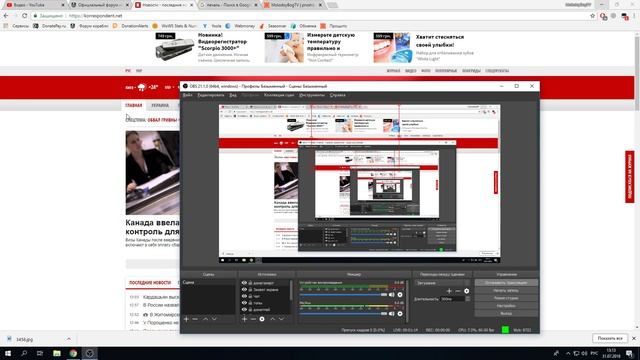Image resolution: width=640 pixels, height=360 pixels.
Task: Expand the downloaded 3456.jpg options chevron
Action: pyautogui.click(x=69, y=339)
